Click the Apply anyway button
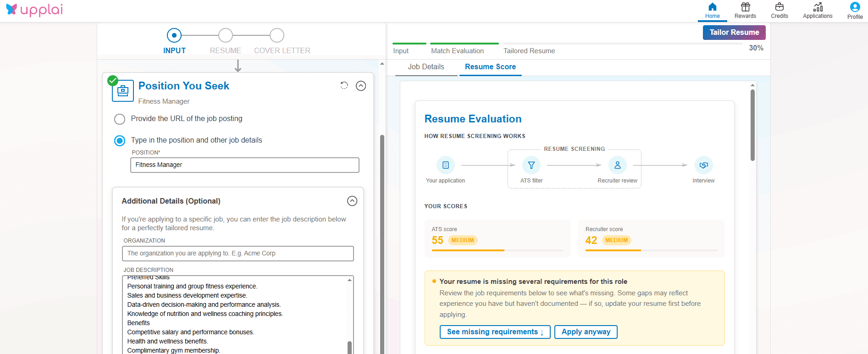This screenshot has width=868, height=354. 586,332
